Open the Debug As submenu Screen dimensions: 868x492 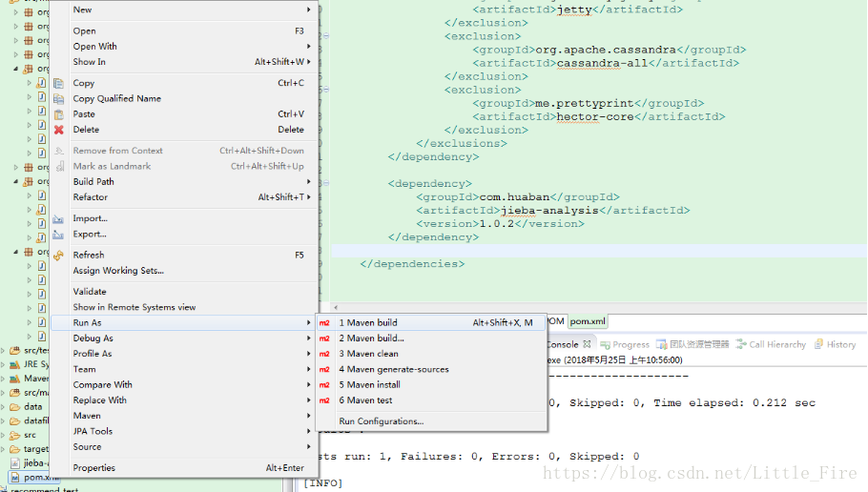184,338
